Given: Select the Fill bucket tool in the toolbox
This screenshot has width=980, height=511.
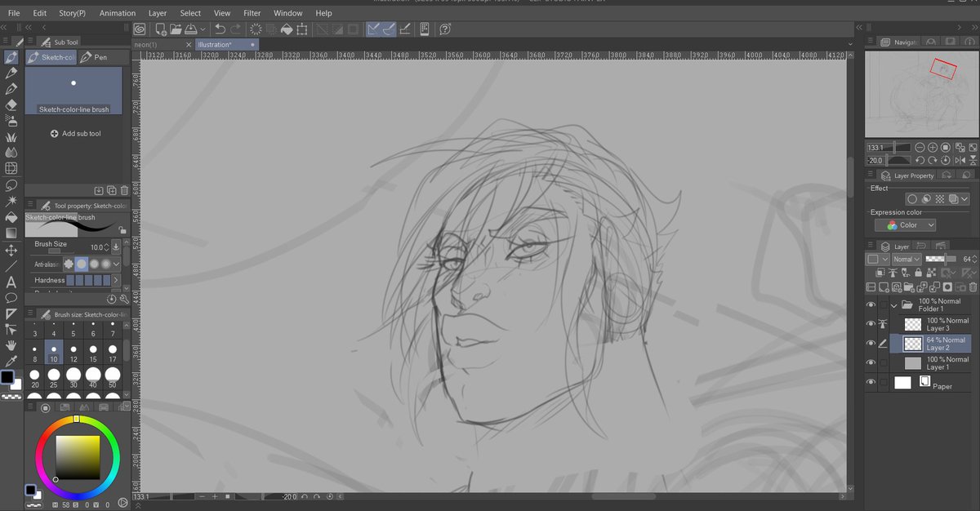Looking at the screenshot, I should [11, 216].
